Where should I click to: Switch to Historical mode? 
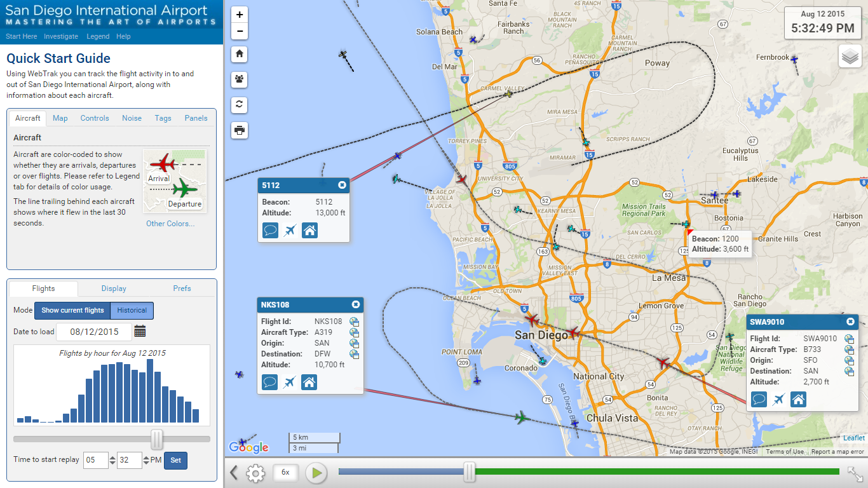click(132, 310)
